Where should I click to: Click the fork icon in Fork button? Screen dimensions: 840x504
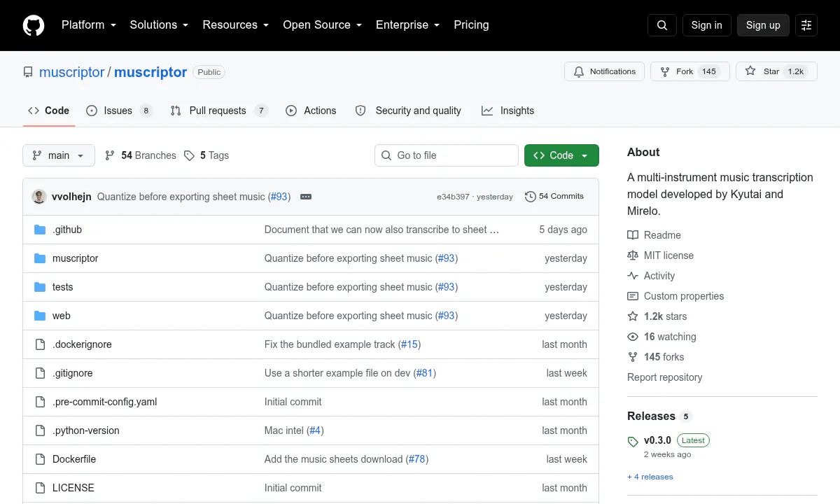click(664, 71)
